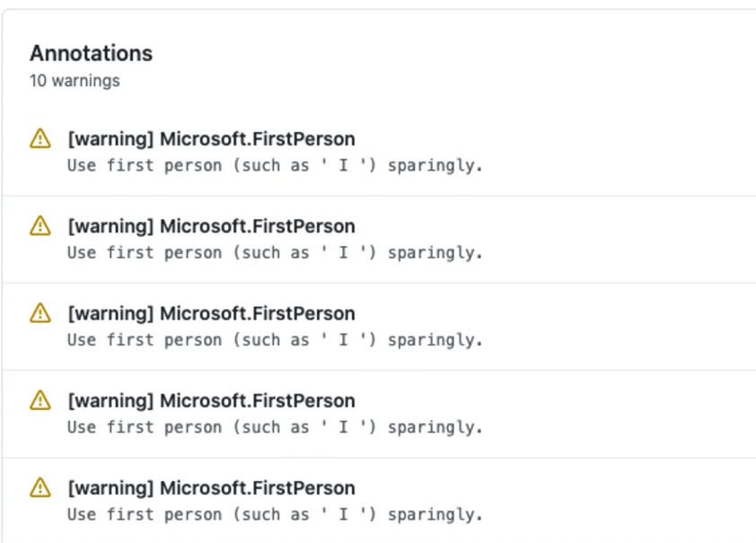Click the first 'Use first person sparingly' message
This screenshot has width=756, height=543.
[276, 165]
